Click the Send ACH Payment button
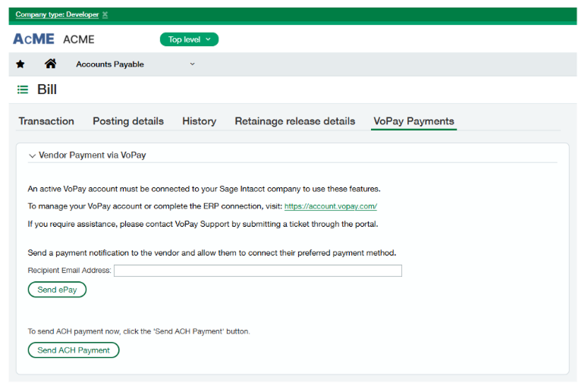 74,350
